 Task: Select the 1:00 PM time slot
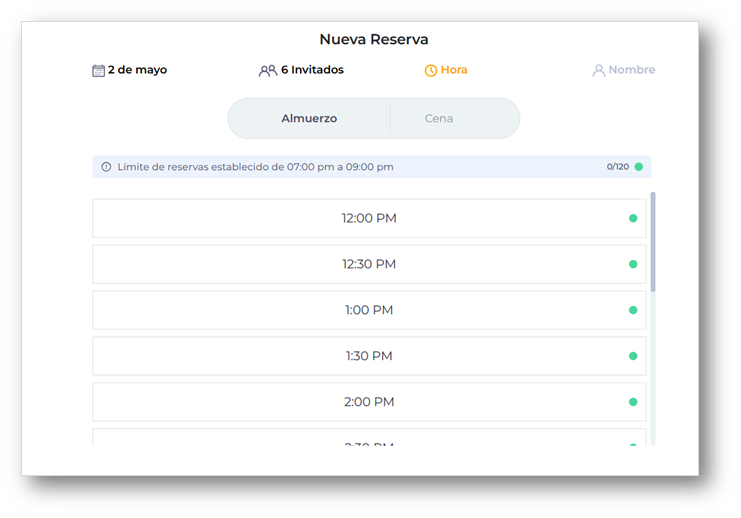(x=369, y=310)
